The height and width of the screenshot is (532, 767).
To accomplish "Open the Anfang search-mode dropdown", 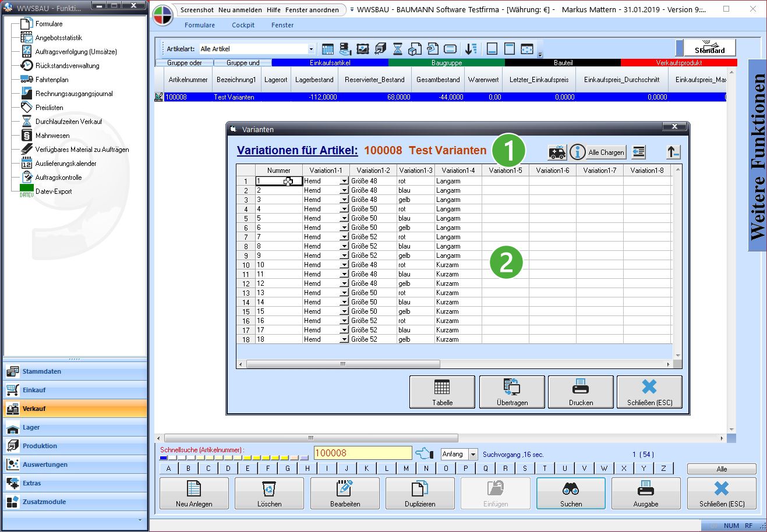I will (473, 455).
